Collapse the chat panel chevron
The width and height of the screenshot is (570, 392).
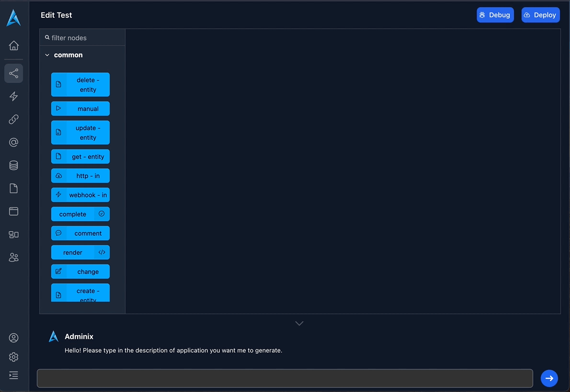click(x=299, y=323)
